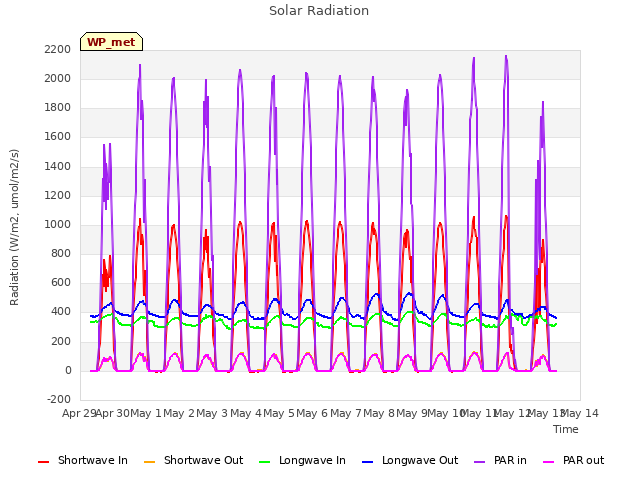Image resolution: width=640 pixels, height=480 pixels.
Task: Click the 1200 y-axis tick label
Action: click(x=58, y=196)
